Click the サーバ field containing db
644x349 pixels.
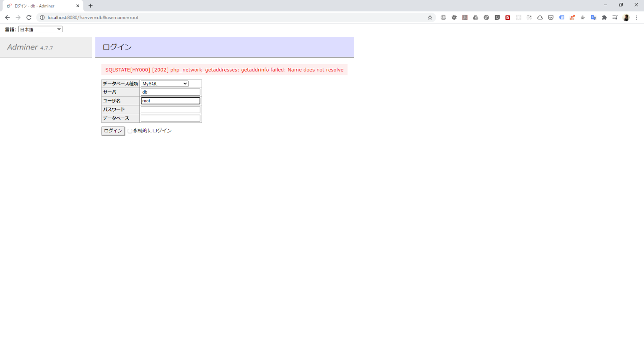point(170,92)
